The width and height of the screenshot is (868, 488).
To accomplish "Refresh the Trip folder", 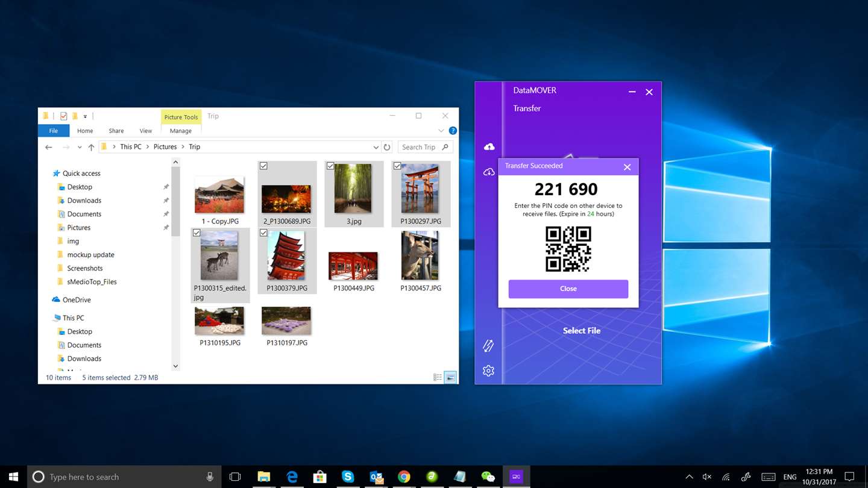I will [387, 147].
